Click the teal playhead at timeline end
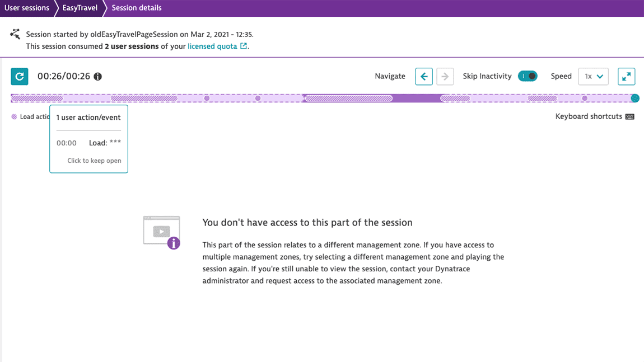 (x=634, y=98)
